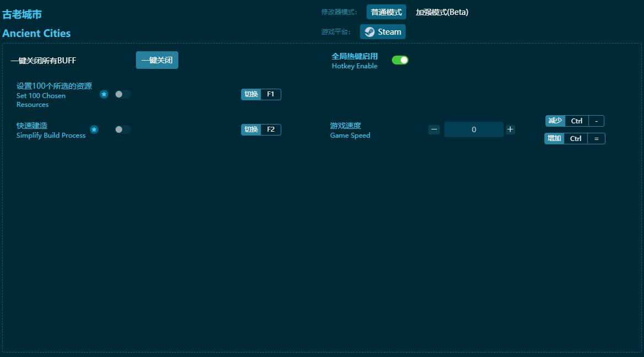Image resolution: width=644 pixels, height=357 pixels.
Task: Click star icon beside Set 100 Chosen Resources
Action: pyautogui.click(x=104, y=94)
